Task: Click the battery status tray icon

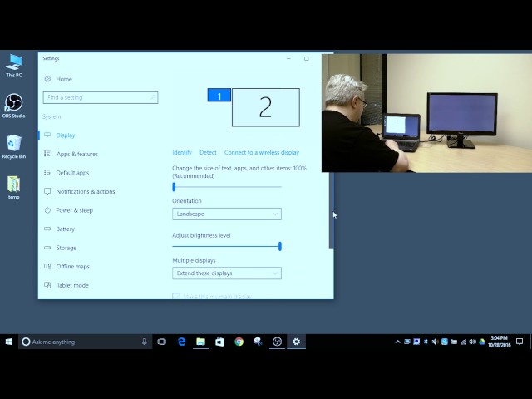Action: pos(454,342)
